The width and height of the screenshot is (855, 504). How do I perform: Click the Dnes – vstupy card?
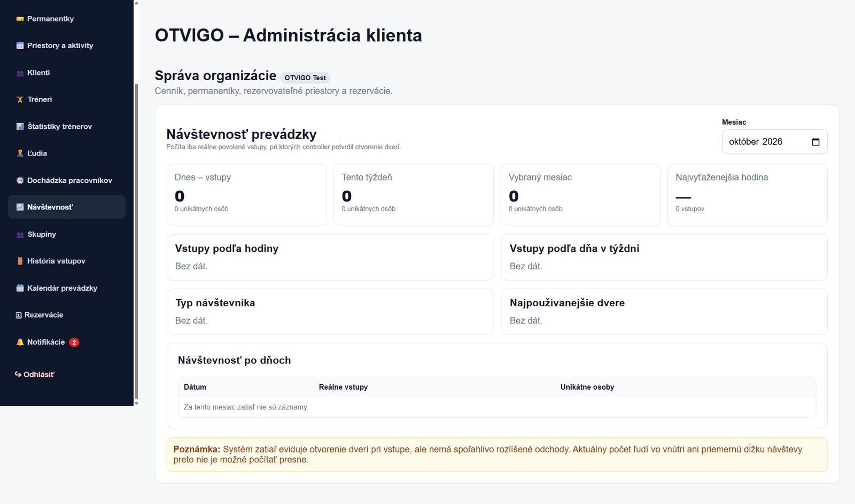246,195
